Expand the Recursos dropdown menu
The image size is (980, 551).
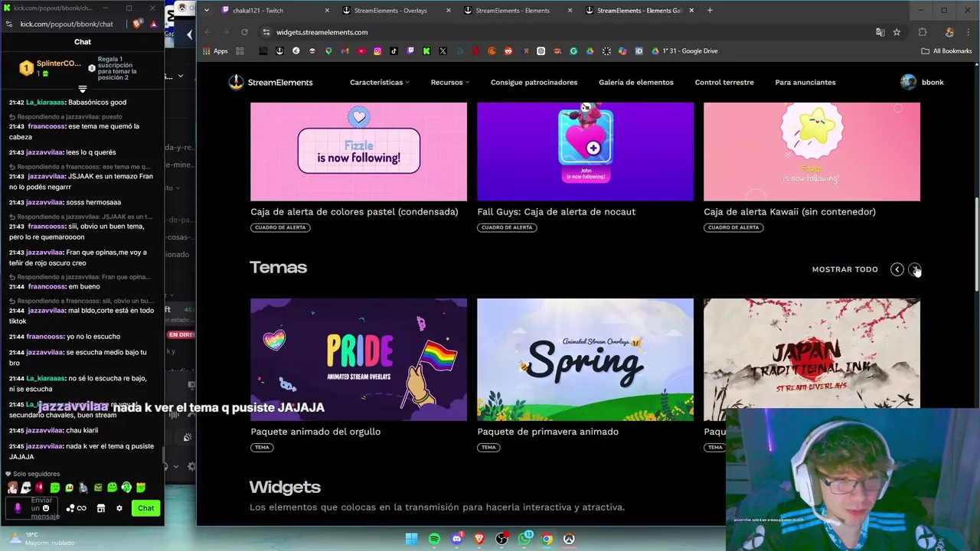coord(449,82)
